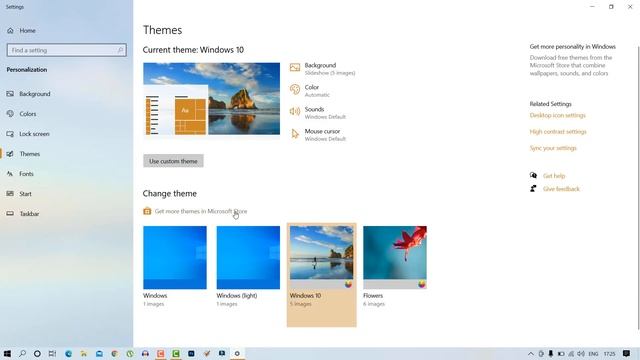Open Sync your settings link
The width and height of the screenshot is (640, 360).
click(553, 148)
